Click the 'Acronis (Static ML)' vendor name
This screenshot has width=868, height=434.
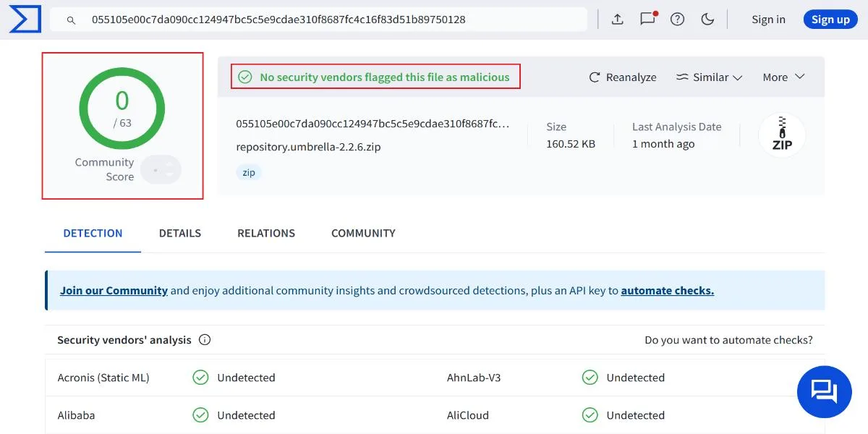pos(103,377)
